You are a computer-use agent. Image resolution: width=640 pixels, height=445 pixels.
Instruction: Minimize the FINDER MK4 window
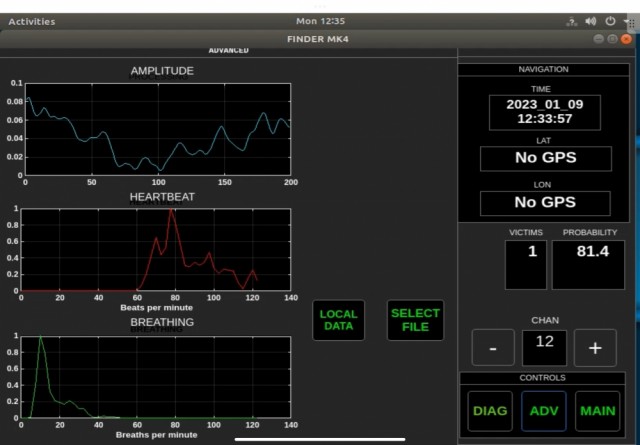[599, 39]
